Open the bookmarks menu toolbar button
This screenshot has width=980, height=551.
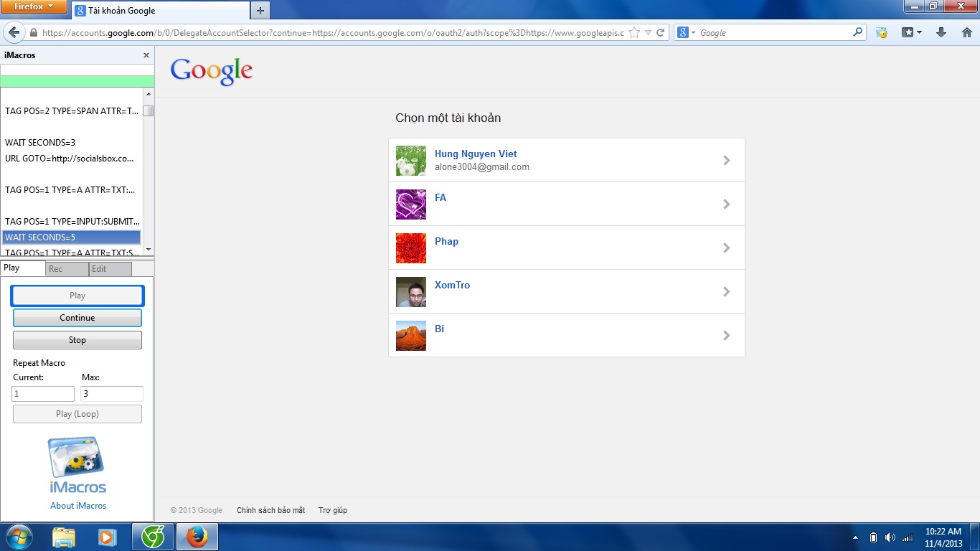912,33
